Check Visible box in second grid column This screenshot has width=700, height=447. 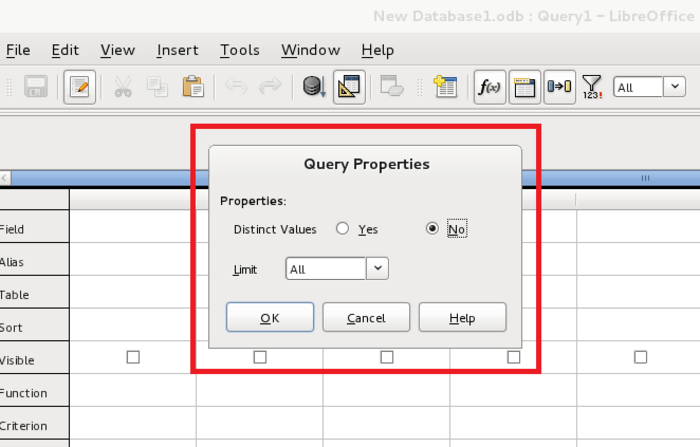pyautogui.click(x=260, y=357)
